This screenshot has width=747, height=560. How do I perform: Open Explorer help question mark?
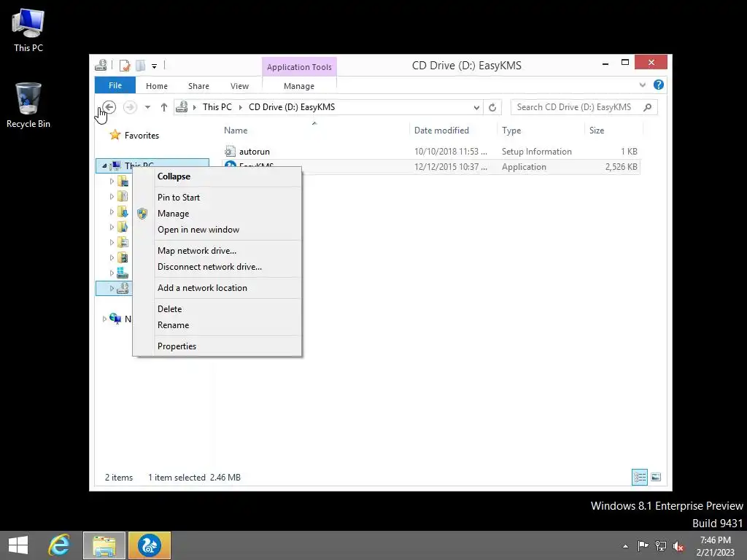pos(659,85)
